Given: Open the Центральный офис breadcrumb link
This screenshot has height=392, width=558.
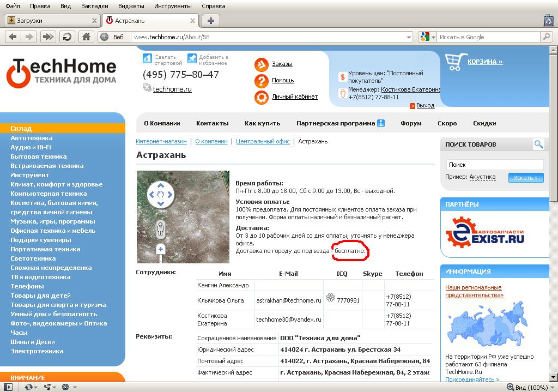Looking at the screenshot, I should pyautogui.click(x=263, y=141).
